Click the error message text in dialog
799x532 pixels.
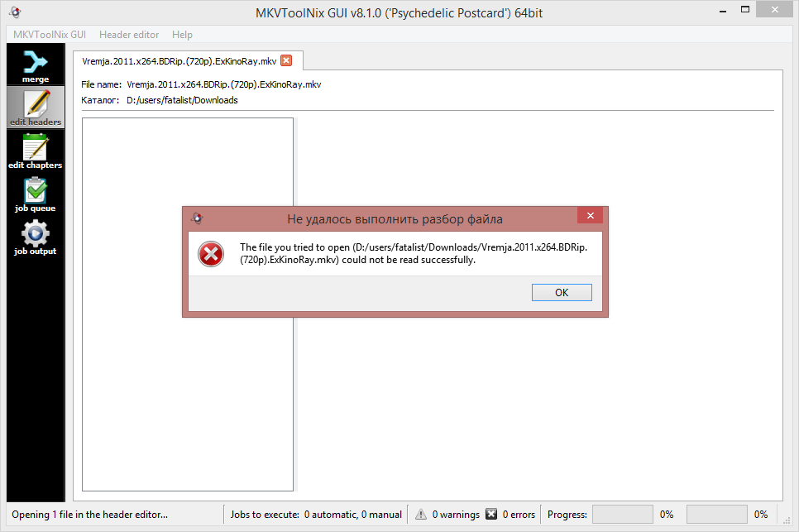[x=414, y=253]
